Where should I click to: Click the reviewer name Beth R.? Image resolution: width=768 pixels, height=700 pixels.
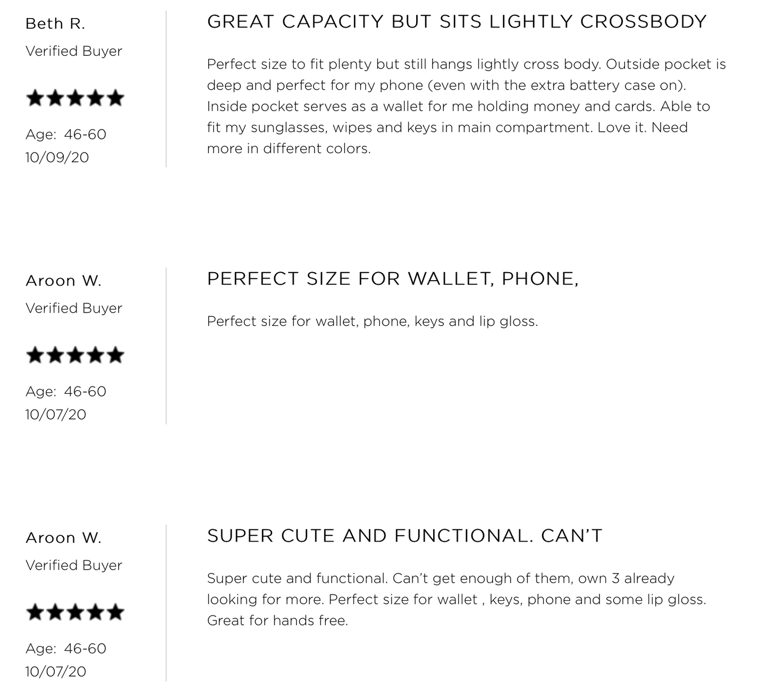55,24
